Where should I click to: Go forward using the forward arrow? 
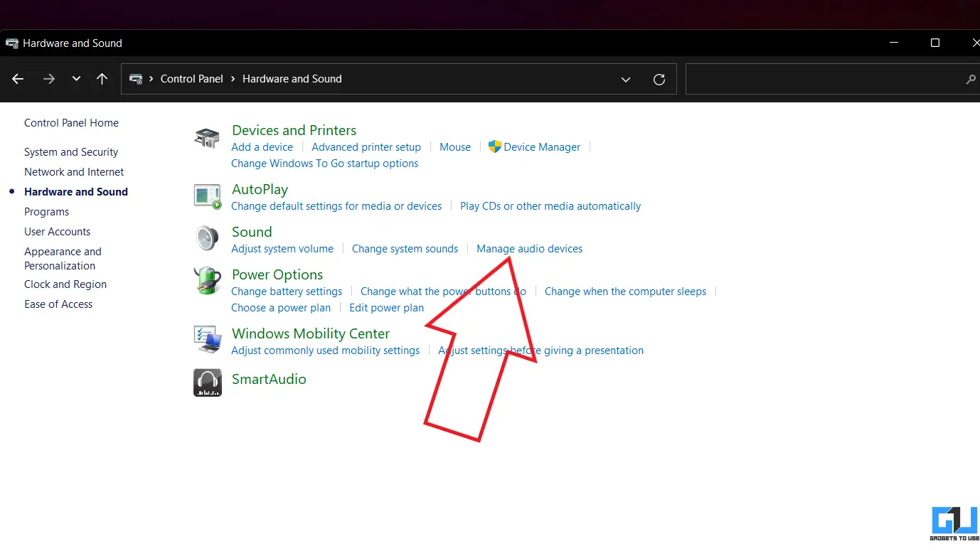click(x=49, y=79)
